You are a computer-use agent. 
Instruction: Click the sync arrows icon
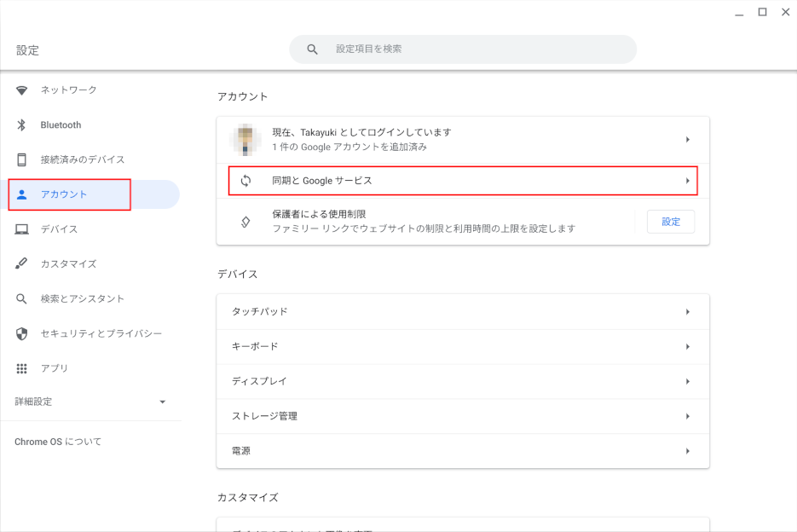[x=246, y=181]
